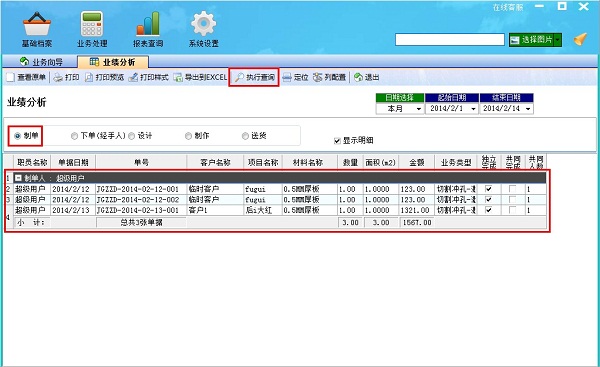600x367 pixels.
Task: Click the 选择图片 button
Action: [532, 40]
